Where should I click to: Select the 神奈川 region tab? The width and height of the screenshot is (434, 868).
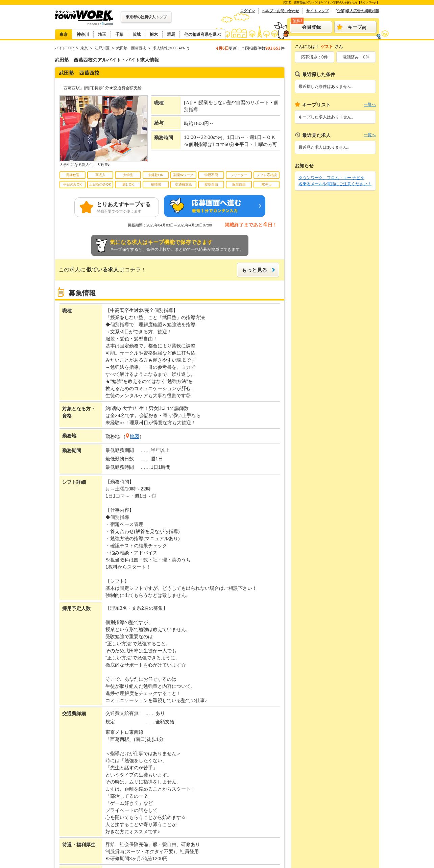tap(83, 34)
